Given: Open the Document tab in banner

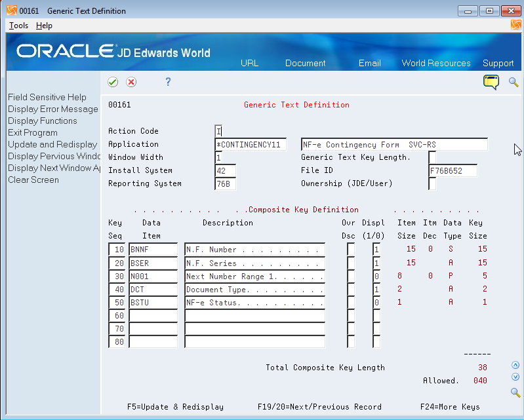Looking at the screenshot, I should [305, 63].
